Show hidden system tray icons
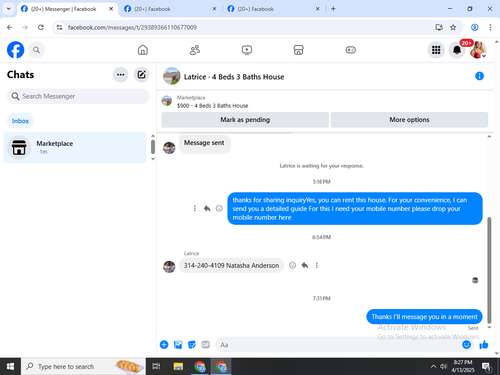Viewport: 500px width, 375px height. (x=433, y=366)
